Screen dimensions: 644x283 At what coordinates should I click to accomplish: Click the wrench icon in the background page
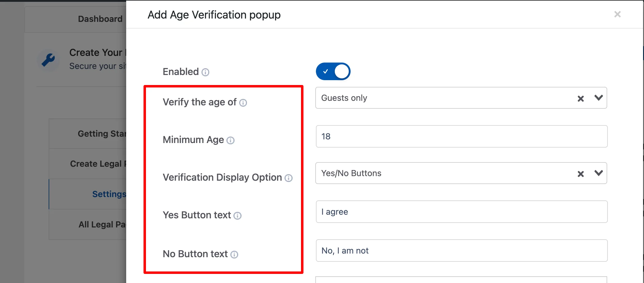pos(48,60)
